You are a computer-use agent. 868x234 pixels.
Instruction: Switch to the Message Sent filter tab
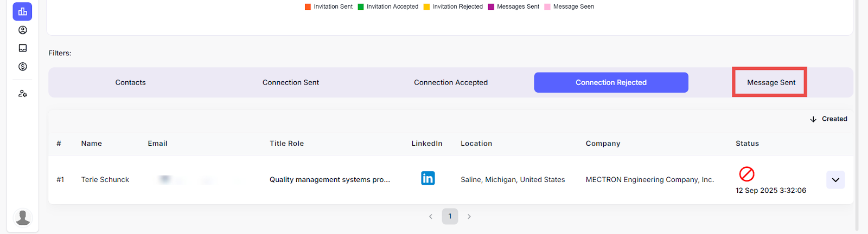coord(770,82)
